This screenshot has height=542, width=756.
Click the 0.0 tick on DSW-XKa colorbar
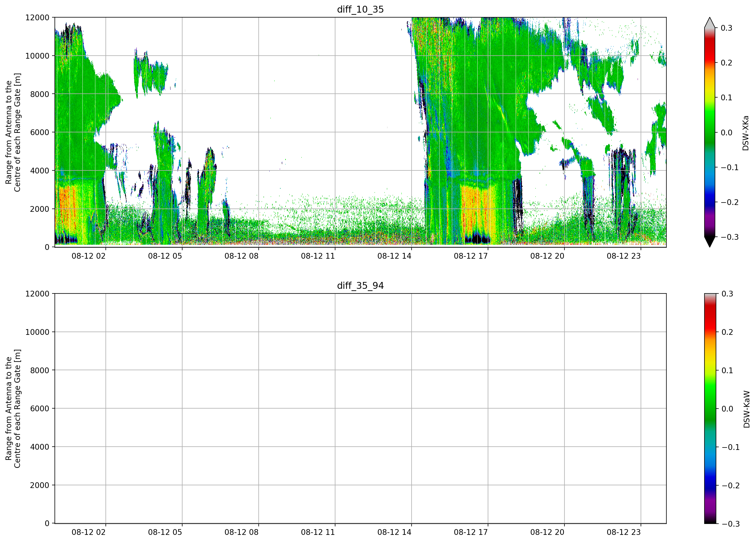[x=726, y=133]
